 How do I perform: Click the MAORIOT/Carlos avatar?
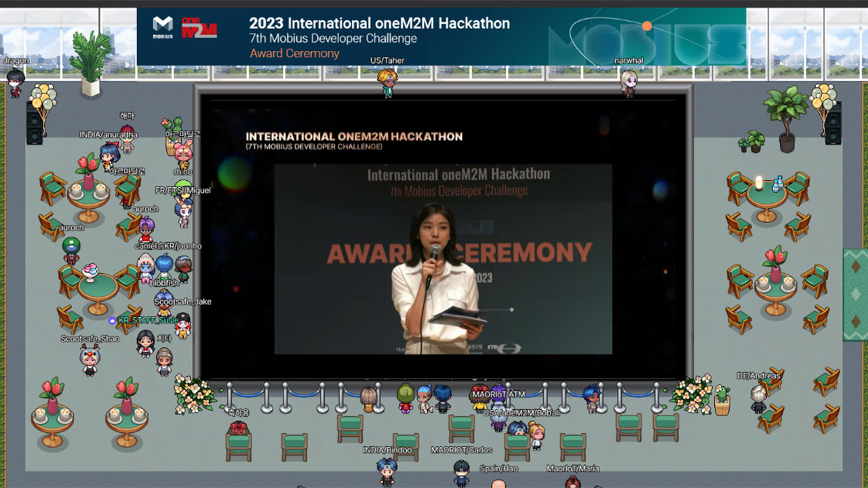click(462, 472)
